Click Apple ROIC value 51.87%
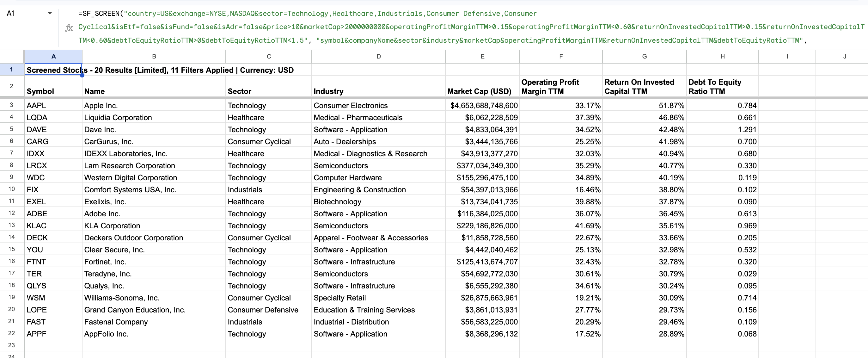 coord(644,106)
